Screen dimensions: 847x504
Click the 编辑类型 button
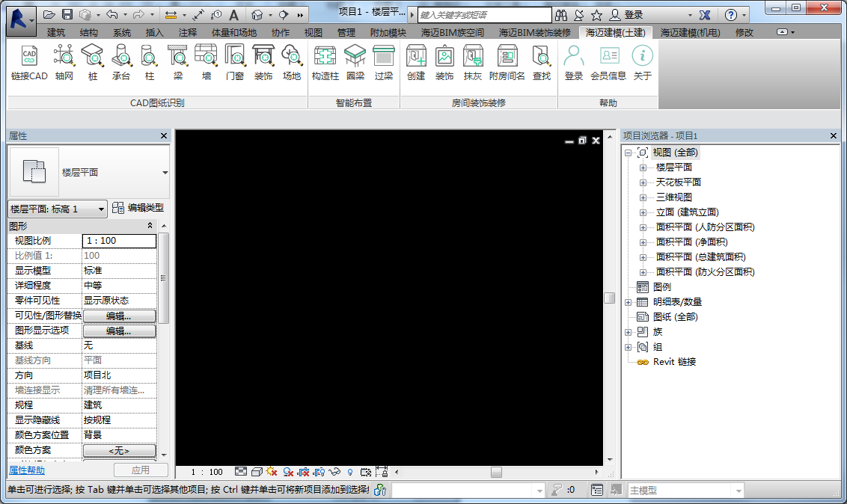click(x=138, y=209)
